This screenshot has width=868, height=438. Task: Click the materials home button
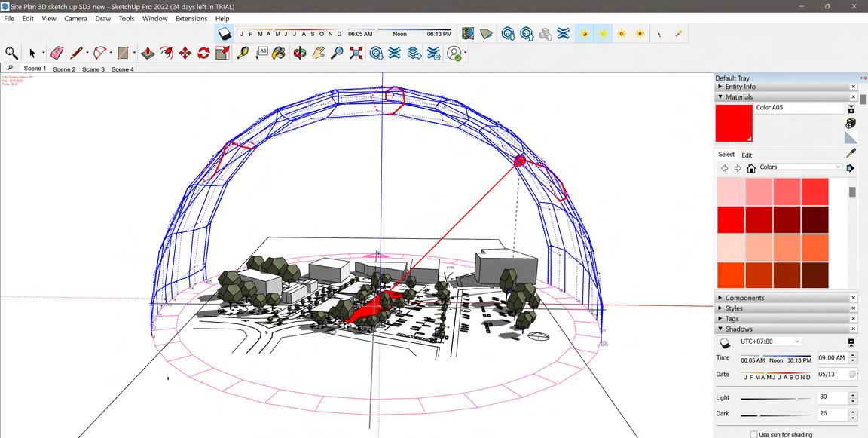click(751, 168)
